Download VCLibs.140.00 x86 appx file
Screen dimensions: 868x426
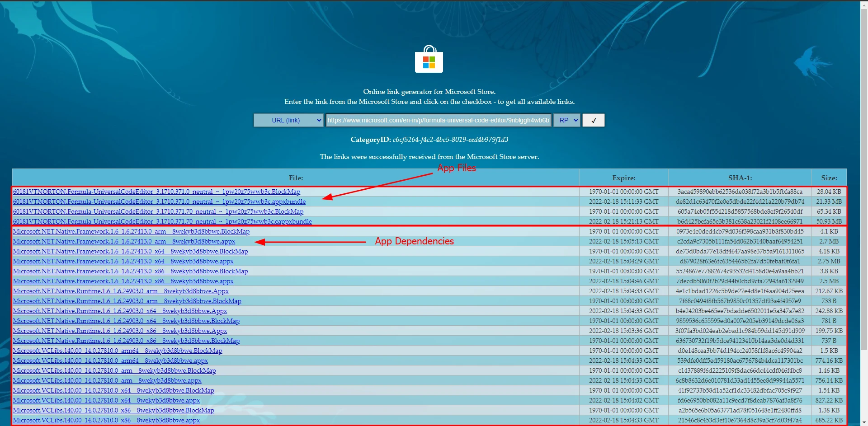[106, 420]
